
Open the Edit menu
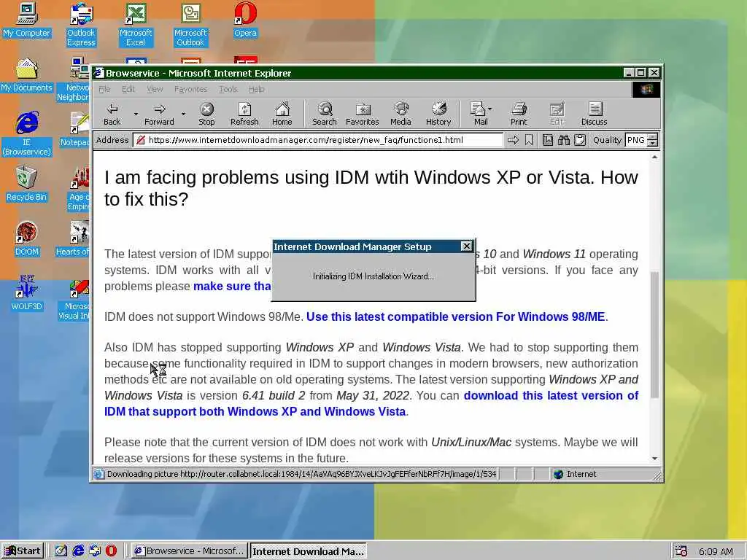coord(128,89)
